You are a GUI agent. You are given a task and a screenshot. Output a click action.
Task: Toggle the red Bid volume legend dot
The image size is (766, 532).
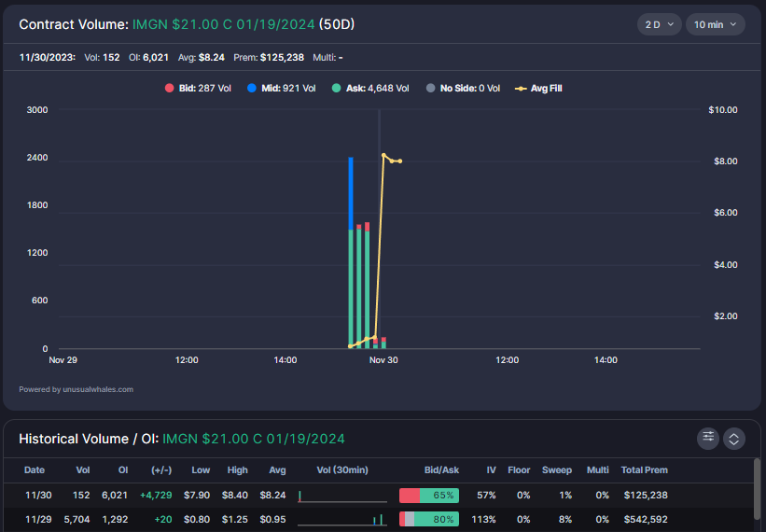[x=170, y=89]
